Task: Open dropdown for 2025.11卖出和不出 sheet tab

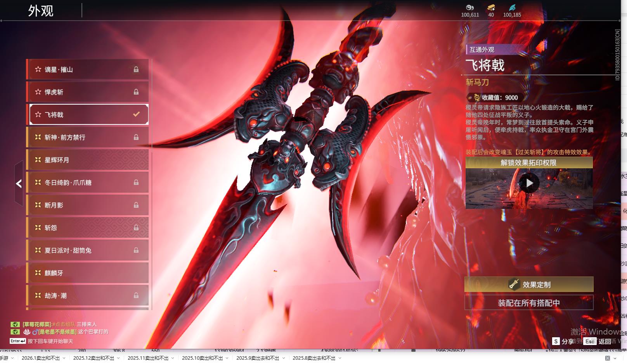Action: pyautogui.click(x=173, y=358)
